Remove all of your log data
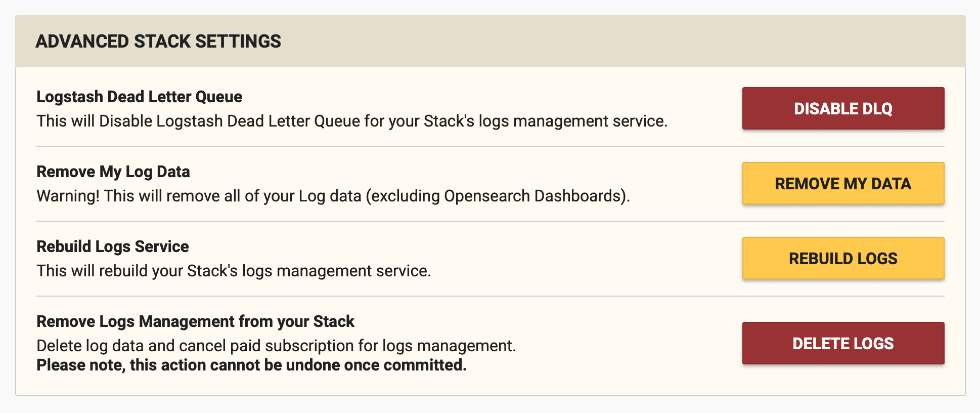 [x=842, y=183]
